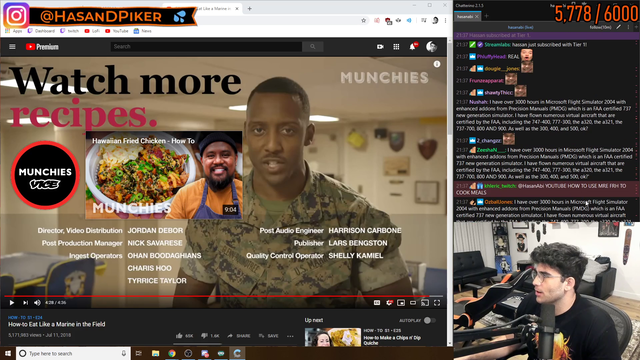The image size is (640, 360).
Task: Bookmark this page with the star icon
Action: tap(363, 20)
